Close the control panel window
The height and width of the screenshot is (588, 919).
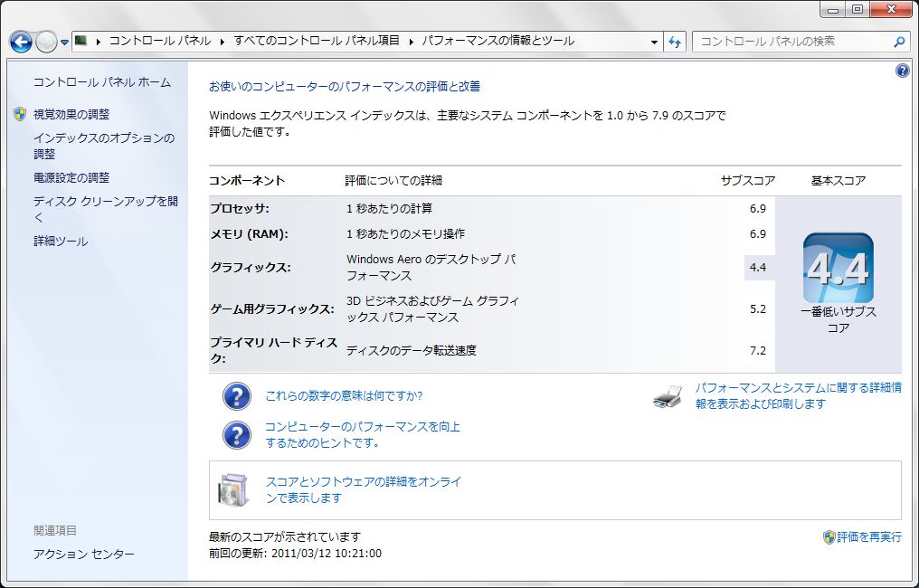[x=892, y=9]
